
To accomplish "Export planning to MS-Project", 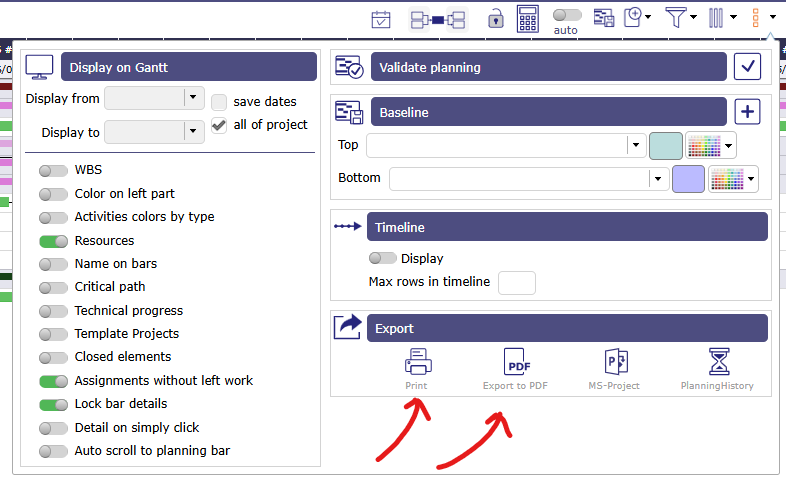I will (616, 361).
